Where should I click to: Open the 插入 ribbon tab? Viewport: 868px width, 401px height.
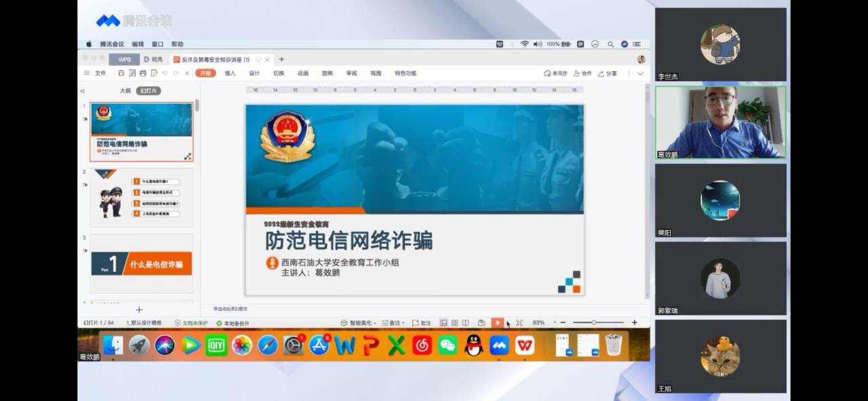230,73
